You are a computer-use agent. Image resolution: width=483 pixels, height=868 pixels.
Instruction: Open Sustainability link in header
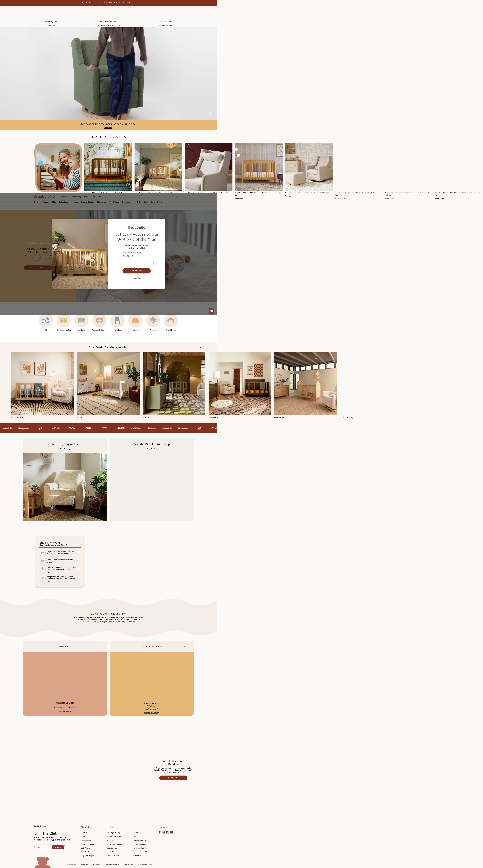tap(76, 197)
